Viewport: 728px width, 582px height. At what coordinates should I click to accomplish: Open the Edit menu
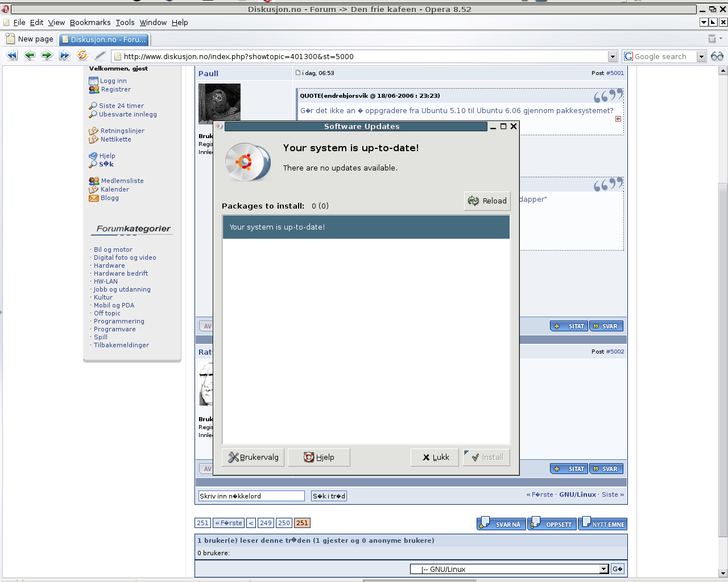36,22
